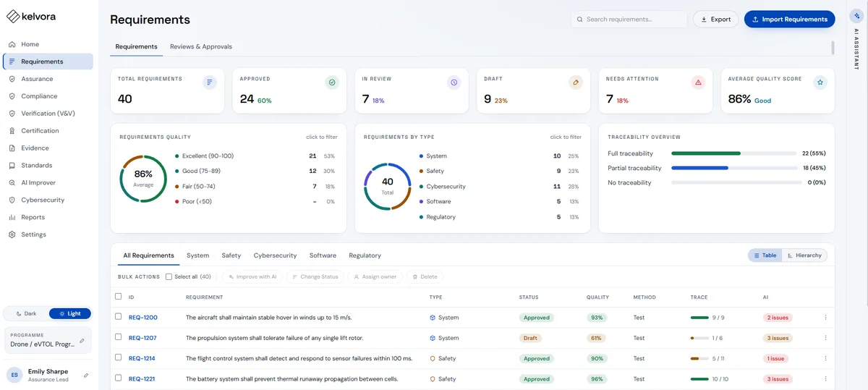
Task: Open the REQ-1221 link
Action: point(142,378)
